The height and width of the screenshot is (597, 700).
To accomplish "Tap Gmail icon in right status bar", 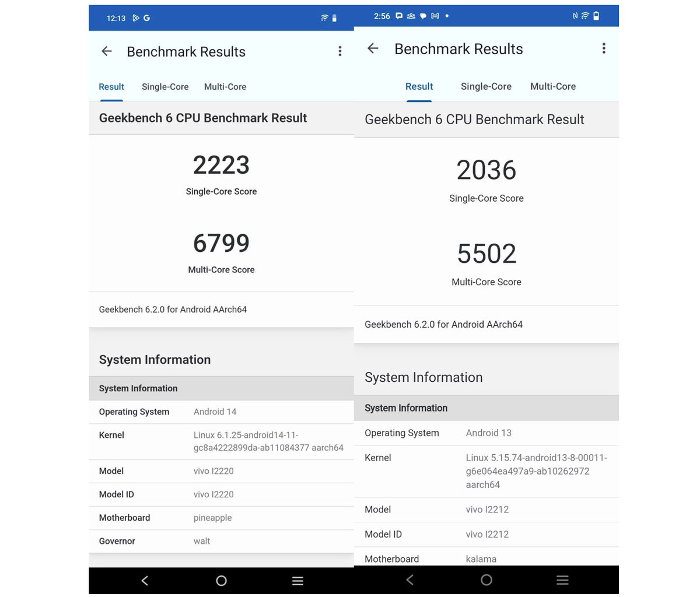I will (x=435, y=16).
